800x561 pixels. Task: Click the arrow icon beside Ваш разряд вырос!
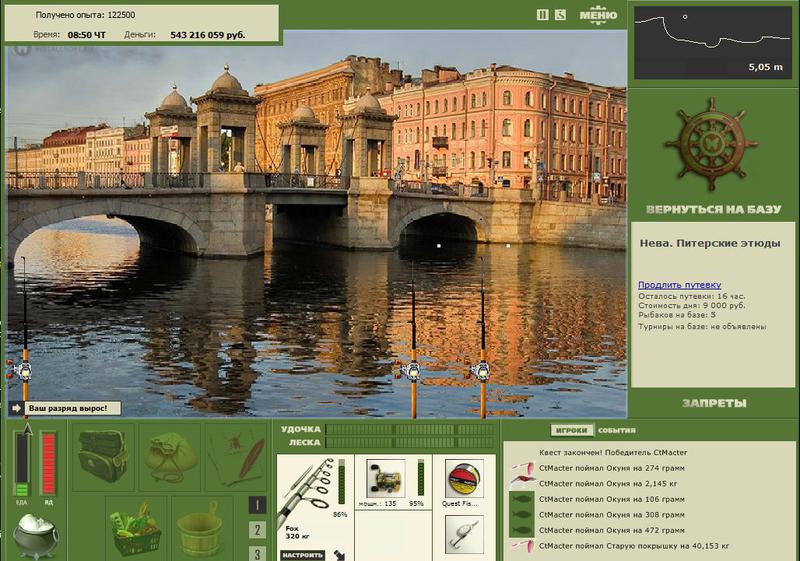coord(16,409)
